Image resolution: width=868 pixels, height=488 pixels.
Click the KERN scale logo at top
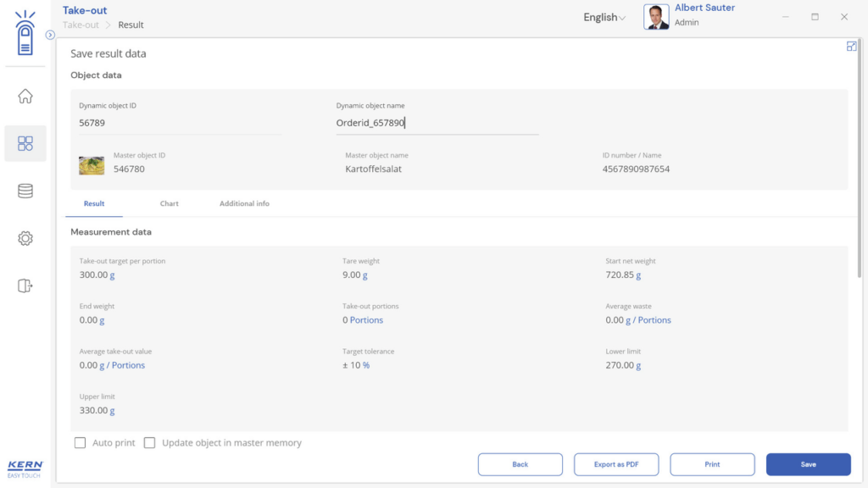pos(25,33)
